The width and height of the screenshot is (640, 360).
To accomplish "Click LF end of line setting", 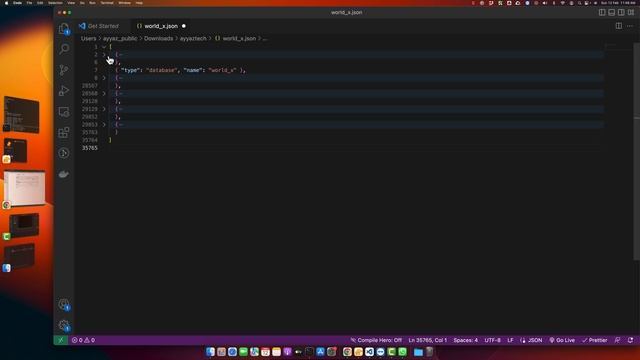I will [x=510, y=340].
